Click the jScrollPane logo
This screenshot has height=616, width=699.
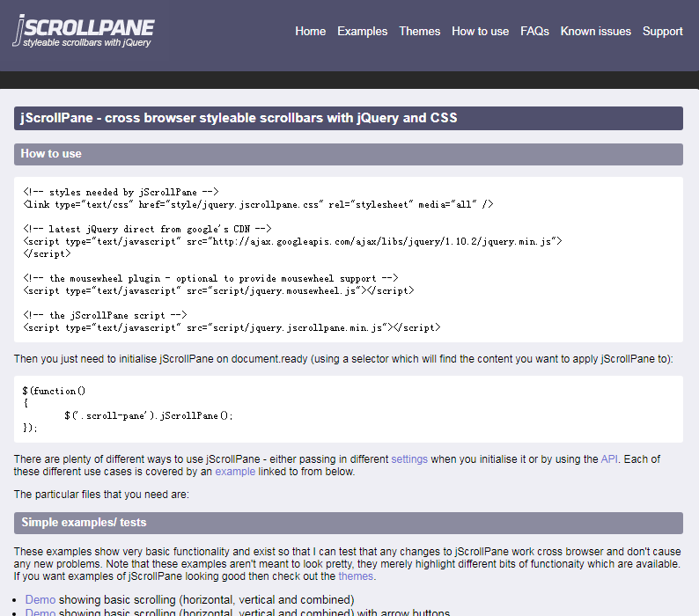(84, 31)
